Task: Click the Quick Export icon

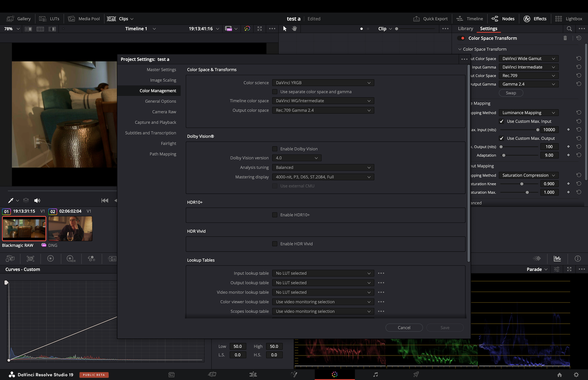Action: (417, 19)
